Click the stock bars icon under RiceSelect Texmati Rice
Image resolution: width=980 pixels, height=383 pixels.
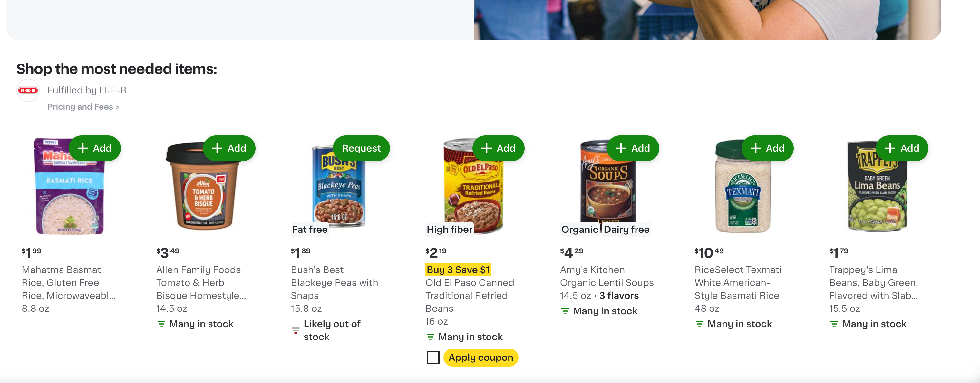[x=699, y=324]
